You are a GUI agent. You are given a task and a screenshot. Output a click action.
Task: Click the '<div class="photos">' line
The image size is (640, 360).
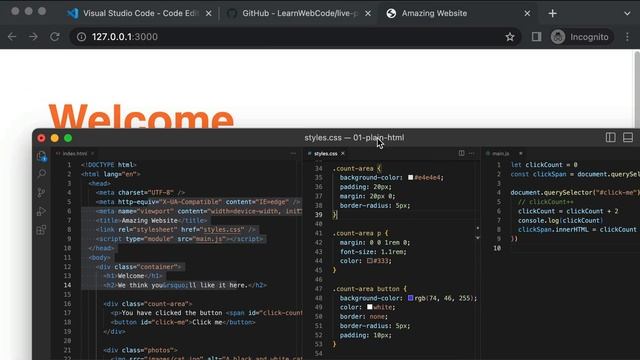click(140, 350)
